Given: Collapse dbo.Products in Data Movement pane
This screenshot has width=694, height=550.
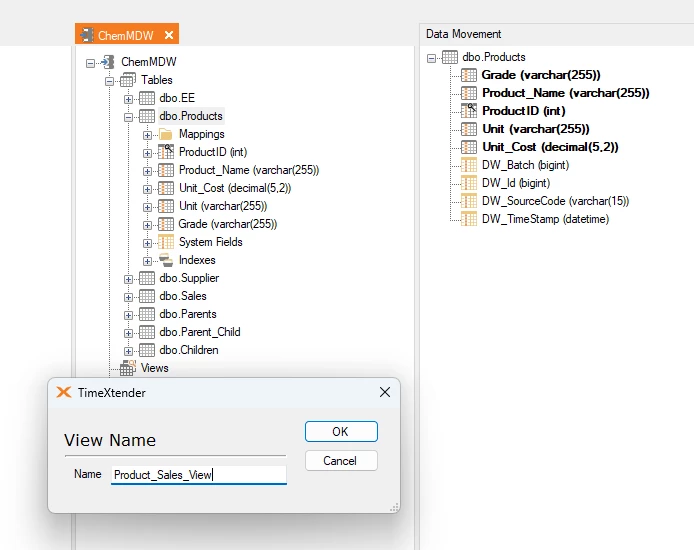Looking at the screenshot, I should 432,58.
